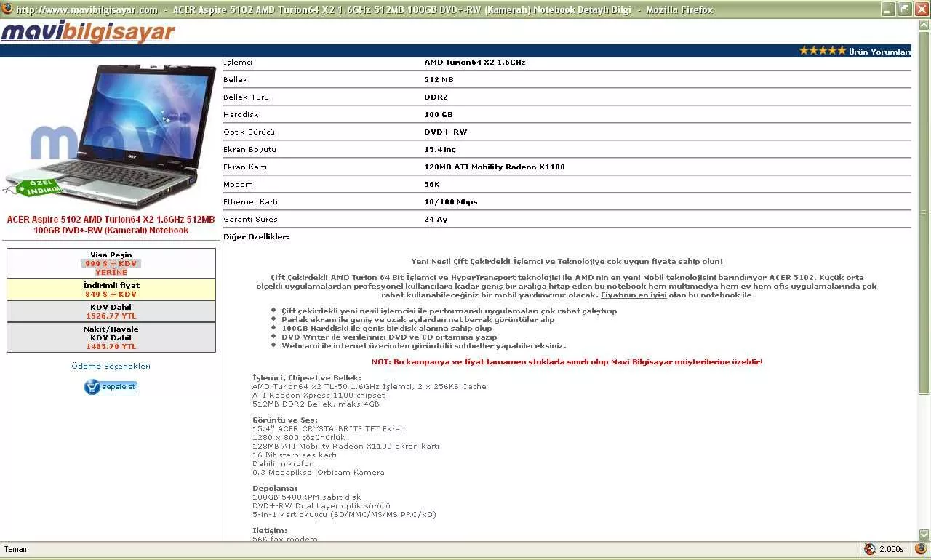Click '5-in-1 kart okuyucu' line
The image size is (931, 560).
click(x=344, y=514)
